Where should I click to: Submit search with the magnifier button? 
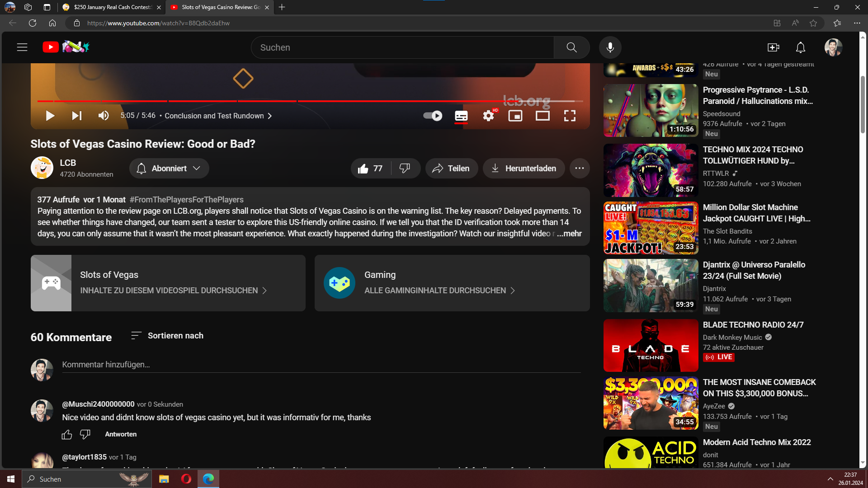(571, 47)
